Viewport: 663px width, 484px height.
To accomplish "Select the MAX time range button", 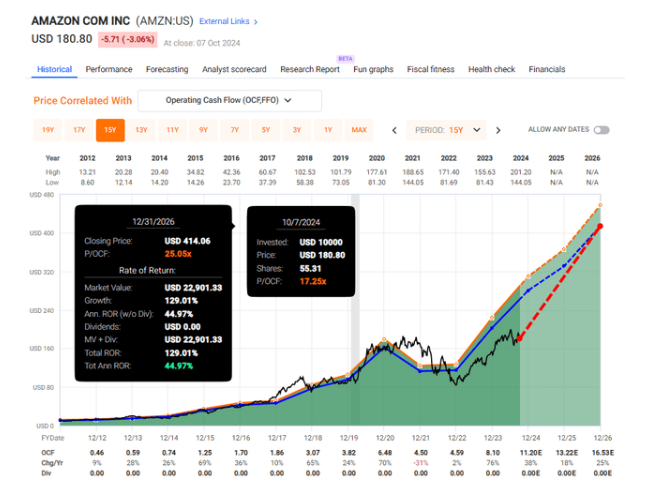I will [x=359, y=130].
